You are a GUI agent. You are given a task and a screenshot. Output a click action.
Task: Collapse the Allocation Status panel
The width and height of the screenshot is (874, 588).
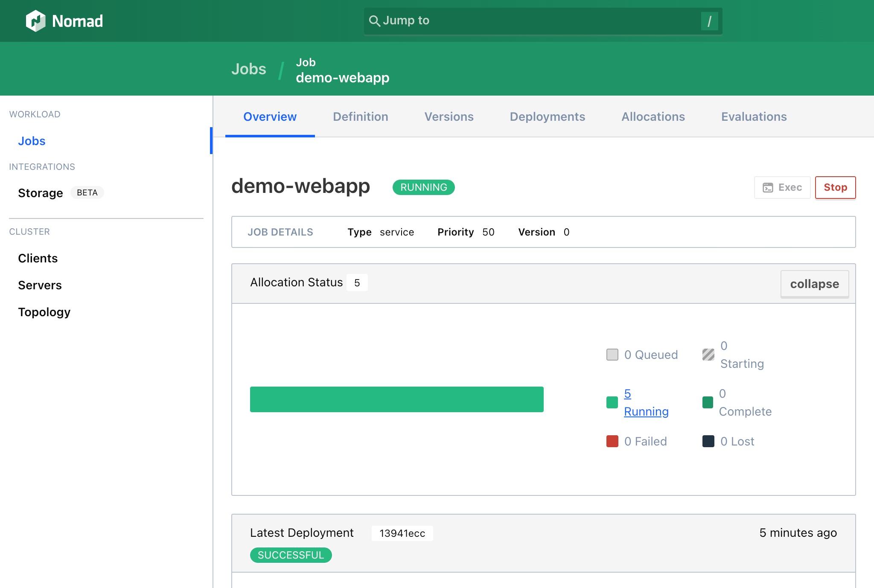pyautogui.click(x=814, y=283)
